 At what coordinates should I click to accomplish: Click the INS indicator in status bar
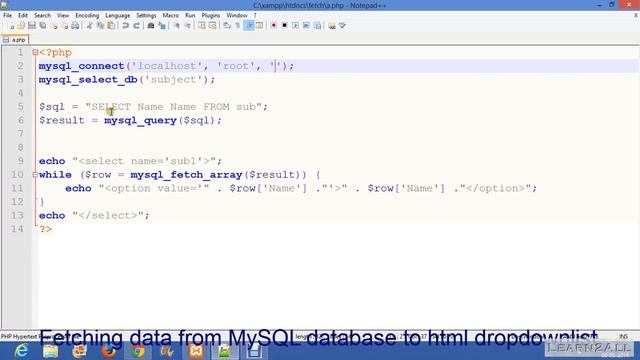pyautogui.click(x=623, y=336)
